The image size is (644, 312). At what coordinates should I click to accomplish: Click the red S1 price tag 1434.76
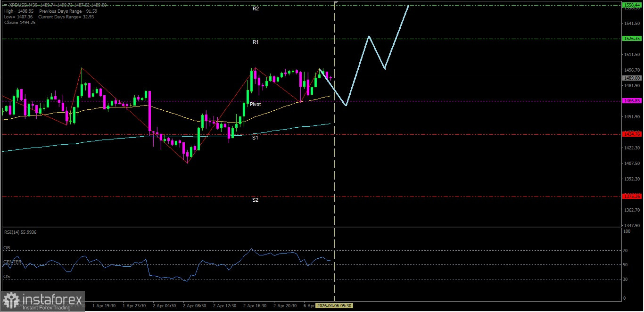click(x=631, y=133)
